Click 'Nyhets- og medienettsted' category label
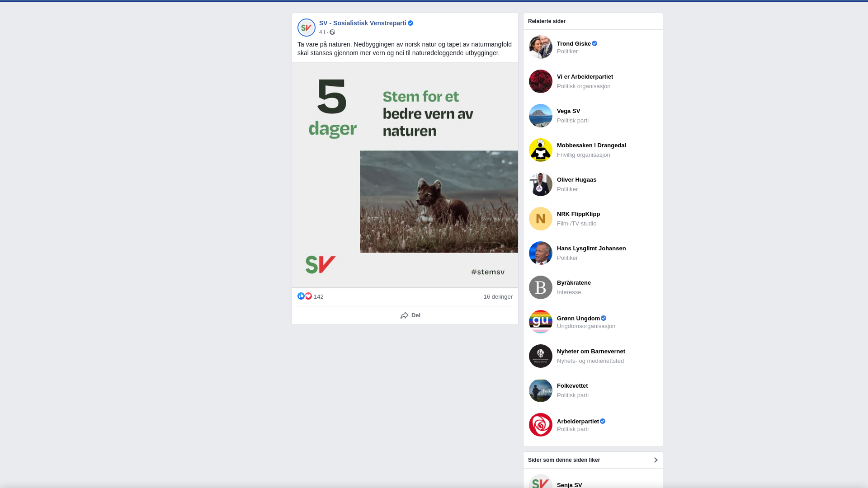This screenshot has width=868, height=488. pos(590,361)
